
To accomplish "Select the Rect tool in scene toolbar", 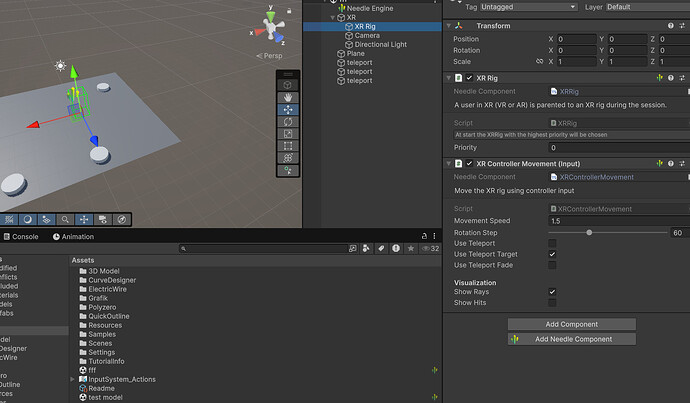I will point(288,146).
